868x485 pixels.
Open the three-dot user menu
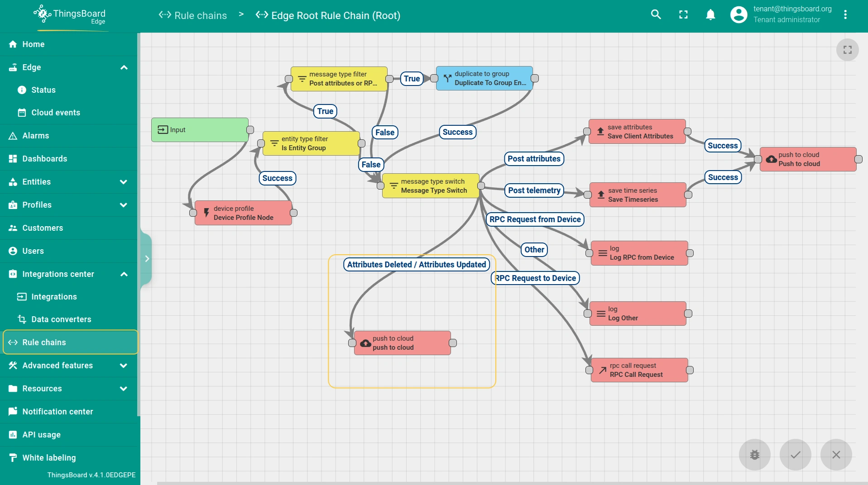coord(845,14)
